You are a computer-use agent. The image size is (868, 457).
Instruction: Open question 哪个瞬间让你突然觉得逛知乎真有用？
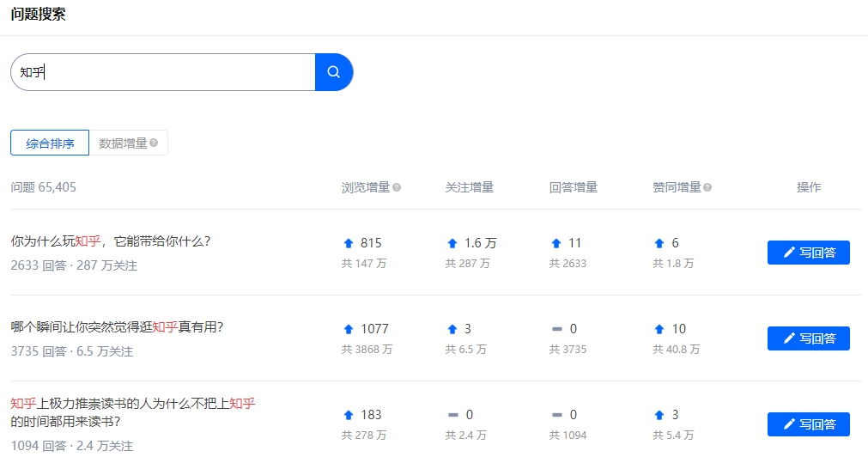(117, 326)
